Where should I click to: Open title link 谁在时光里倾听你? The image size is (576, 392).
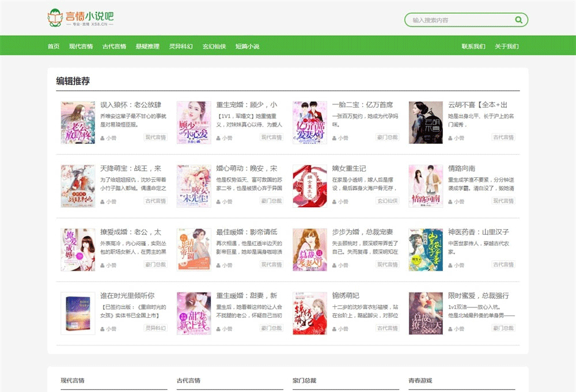pyautogui.click(x=127, y=295)
